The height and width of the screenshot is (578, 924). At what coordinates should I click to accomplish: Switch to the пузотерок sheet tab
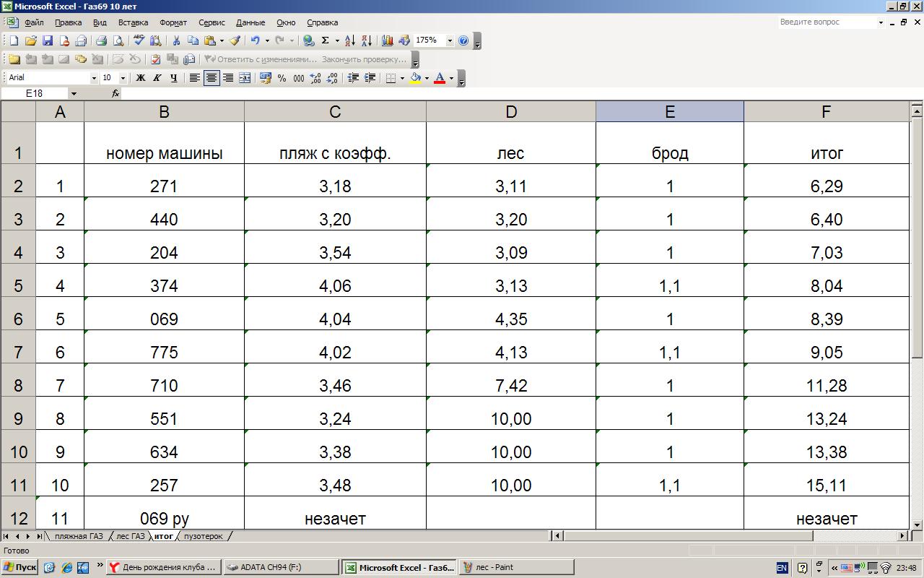coord(204,536)
